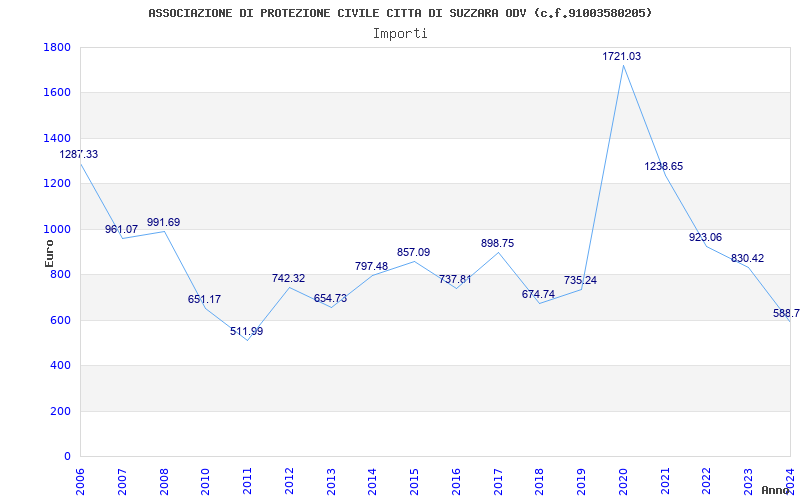Click year 2018 on x-axis
The height and width of the screenshot is (500, 800).
pos(540,483)
